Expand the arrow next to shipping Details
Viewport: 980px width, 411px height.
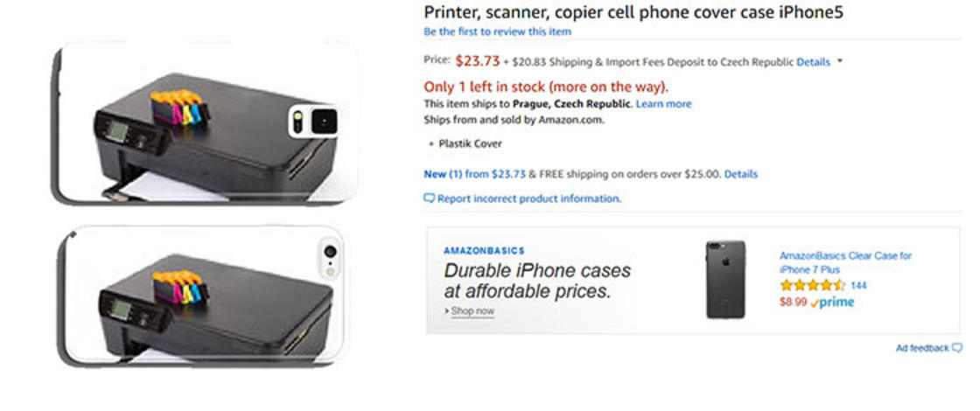840,62
